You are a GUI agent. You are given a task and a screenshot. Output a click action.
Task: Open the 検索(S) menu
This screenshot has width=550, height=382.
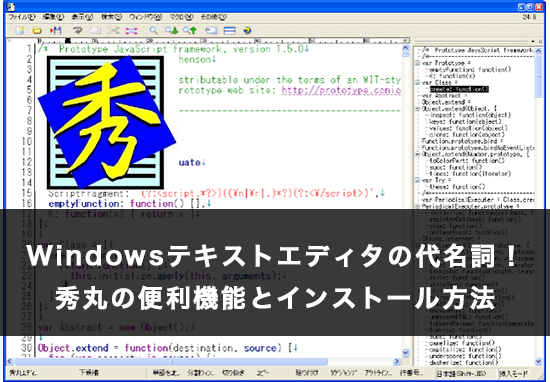pos(112,17)
